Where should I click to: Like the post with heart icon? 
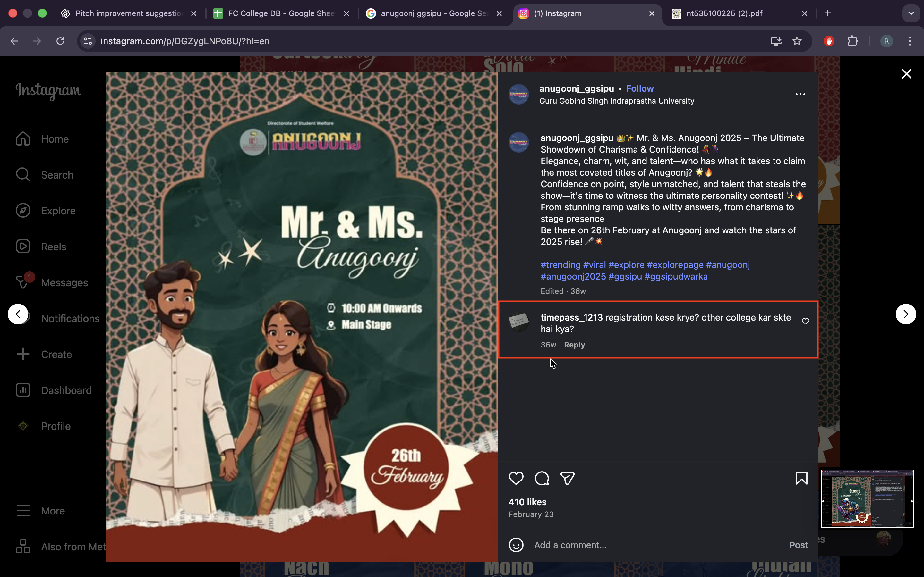click(x=516, y=478)
